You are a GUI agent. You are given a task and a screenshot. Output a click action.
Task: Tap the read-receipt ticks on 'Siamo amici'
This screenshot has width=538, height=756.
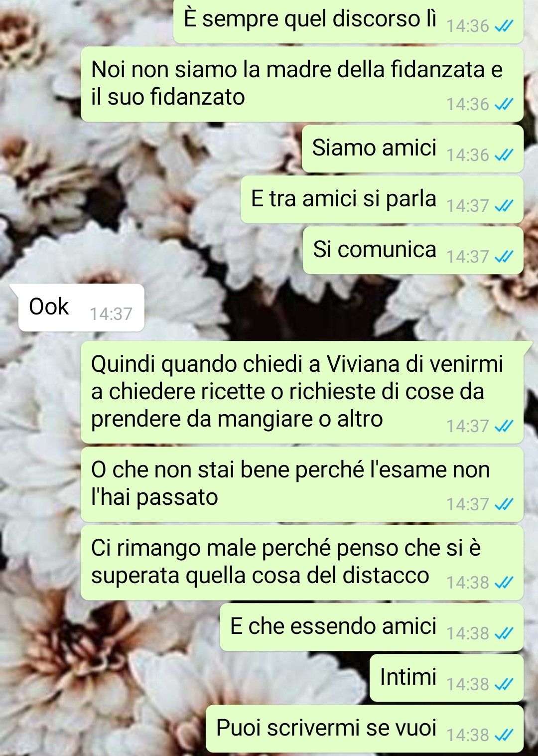(504, 155)
